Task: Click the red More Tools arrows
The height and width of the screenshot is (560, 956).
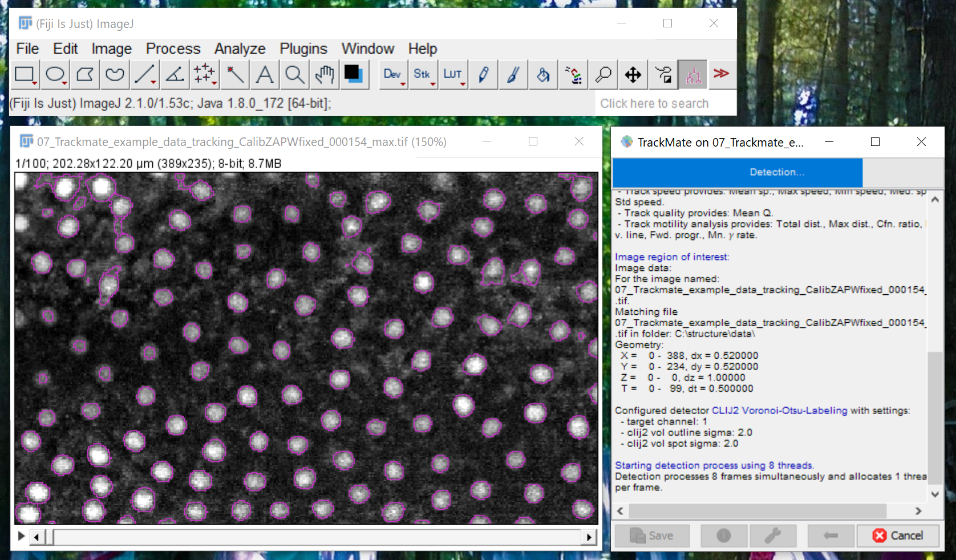Action: (722, 74)
